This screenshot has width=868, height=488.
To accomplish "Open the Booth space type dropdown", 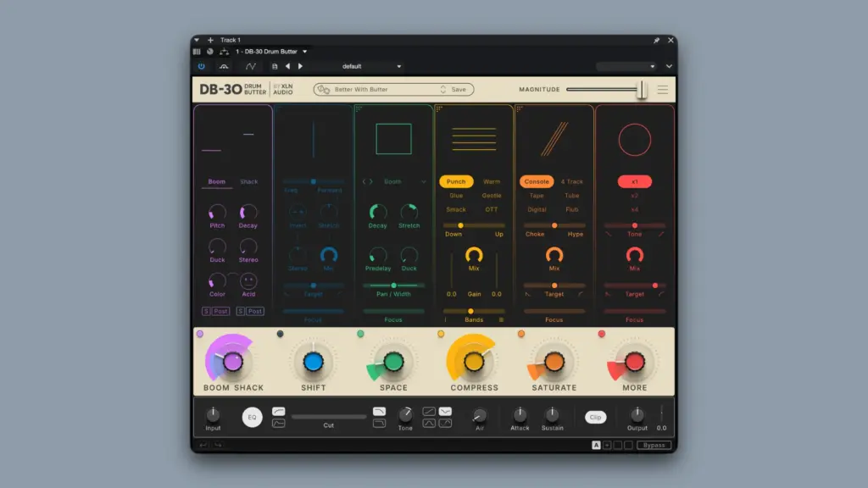I will 404,181.
